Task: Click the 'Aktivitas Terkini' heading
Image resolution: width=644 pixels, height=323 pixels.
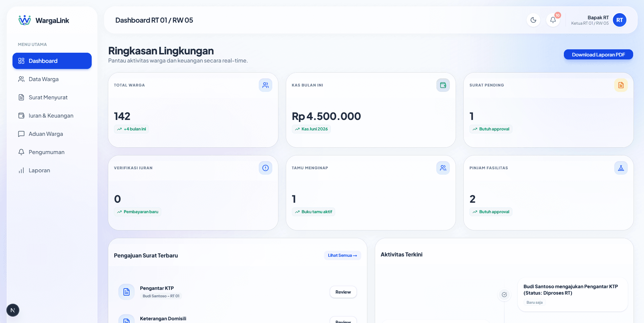Action: pyautogui.click(x=401, y=254)
